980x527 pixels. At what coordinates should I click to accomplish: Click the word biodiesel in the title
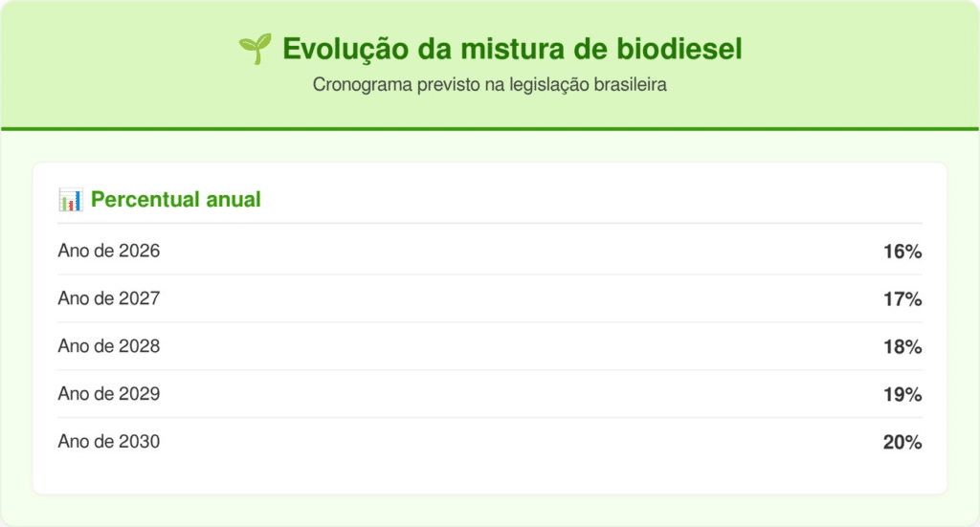(679, 49)
